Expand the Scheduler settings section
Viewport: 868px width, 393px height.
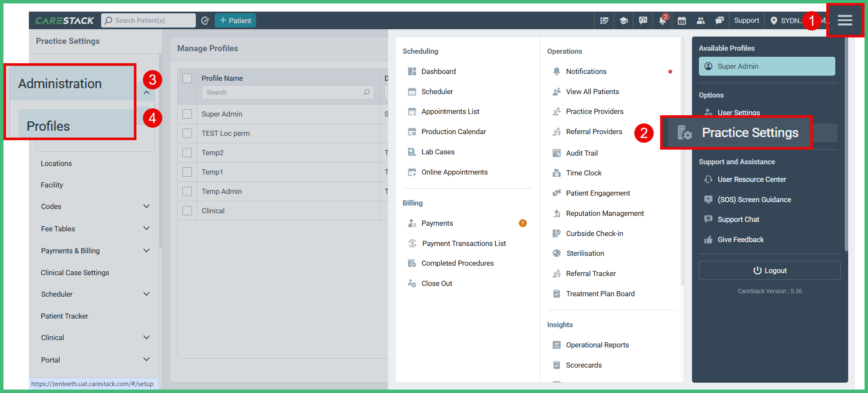[x=146, y=294]
